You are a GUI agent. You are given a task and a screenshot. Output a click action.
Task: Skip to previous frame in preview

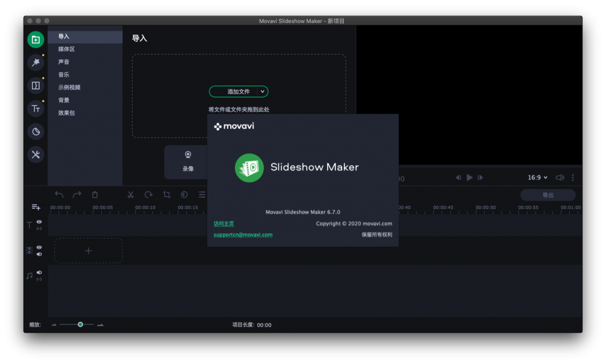pos(459,178)
